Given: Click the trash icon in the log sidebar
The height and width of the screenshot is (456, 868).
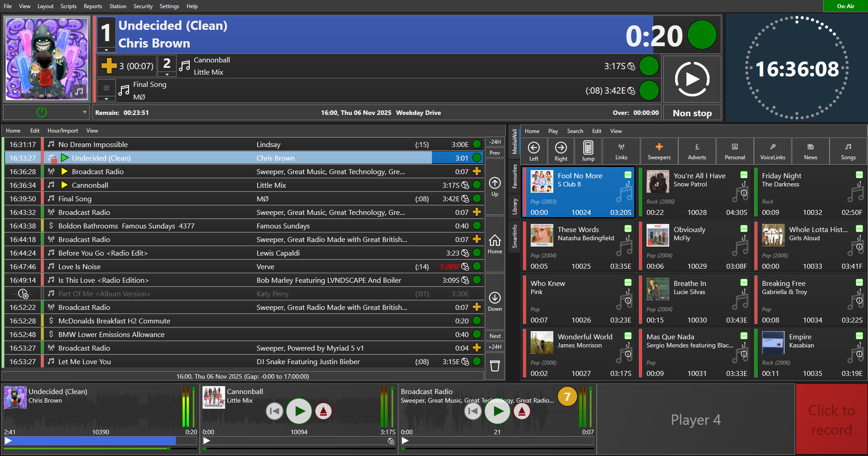Looking at the screenshot, I should pos(494,366).
